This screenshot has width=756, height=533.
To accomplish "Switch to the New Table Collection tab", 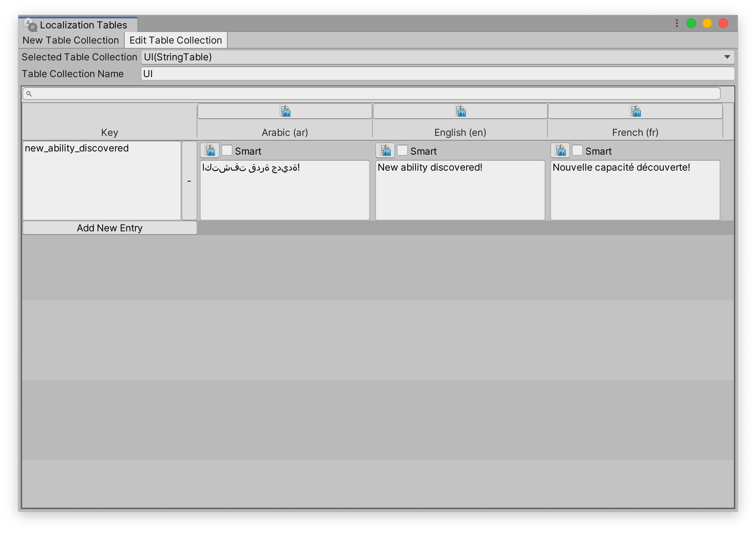I will click(70, 40).
